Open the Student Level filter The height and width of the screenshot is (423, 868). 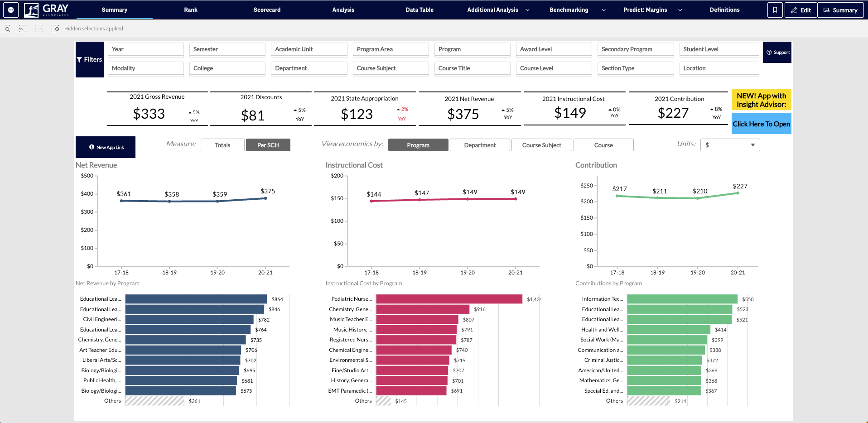coord(719,49)
